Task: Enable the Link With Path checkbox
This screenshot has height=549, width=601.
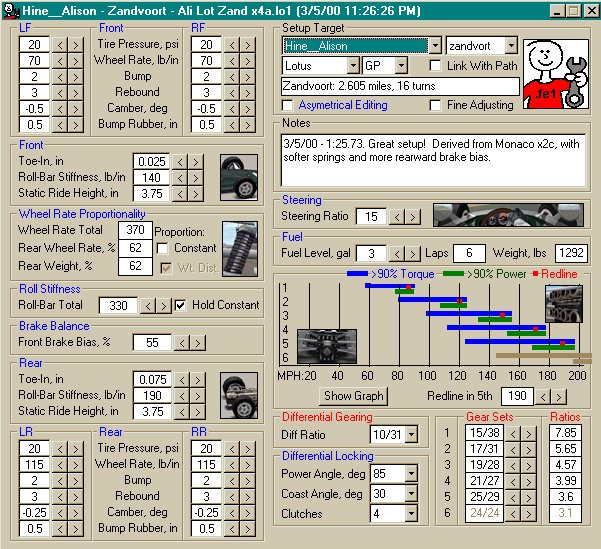Action: (435, 66)
